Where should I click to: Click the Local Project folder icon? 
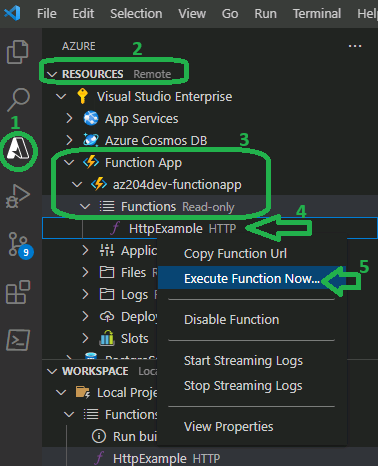pos(83,392)
